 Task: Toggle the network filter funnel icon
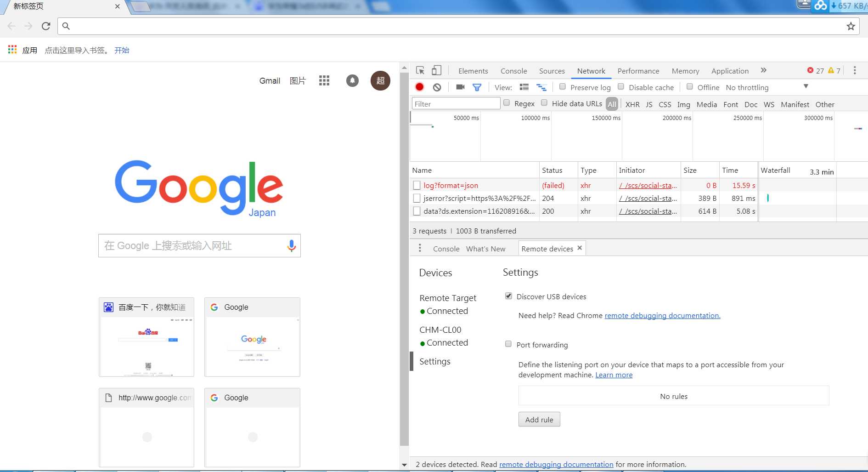point(477,87)
